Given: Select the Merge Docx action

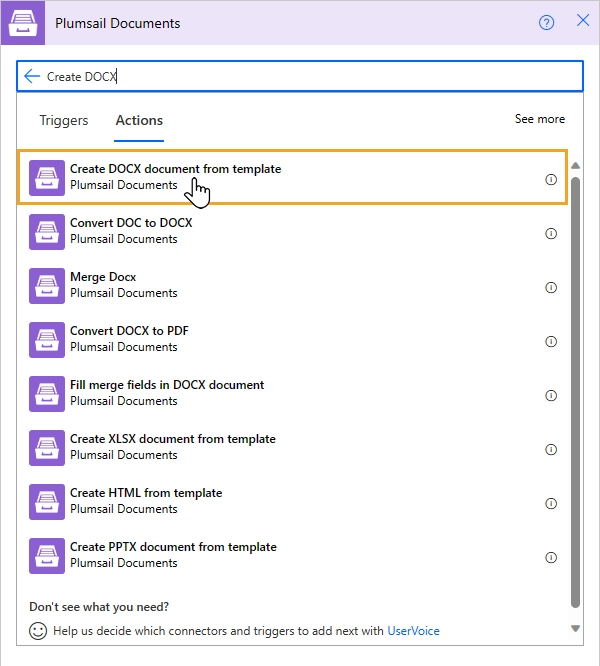Looking at the screenshot, I should (x=292, y=285).
